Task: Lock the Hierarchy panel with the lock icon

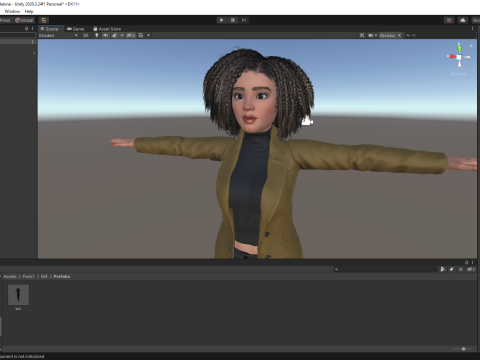Action: (27, 29)
